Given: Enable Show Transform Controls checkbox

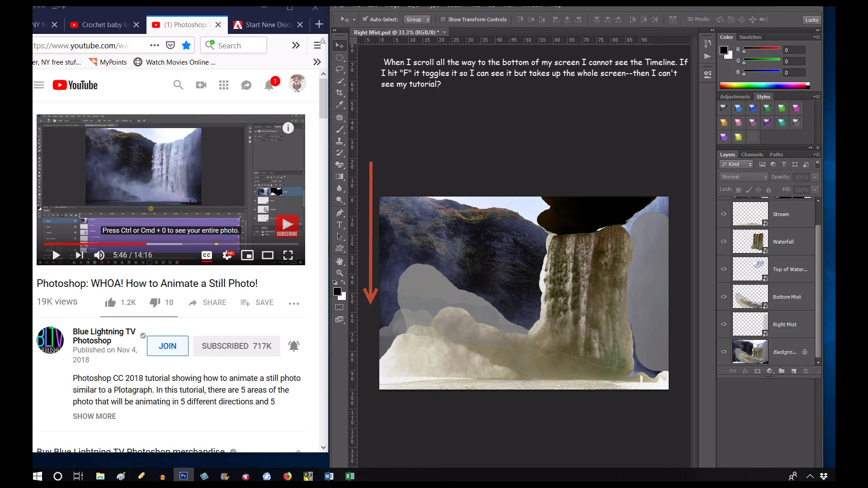Looking at the screenshot, I should click(x=443, y=19).
